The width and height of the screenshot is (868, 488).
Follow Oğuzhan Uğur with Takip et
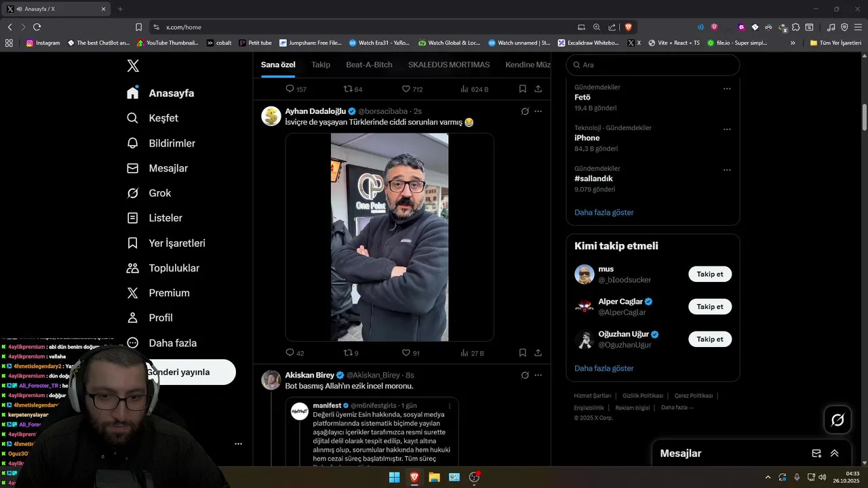710,339
